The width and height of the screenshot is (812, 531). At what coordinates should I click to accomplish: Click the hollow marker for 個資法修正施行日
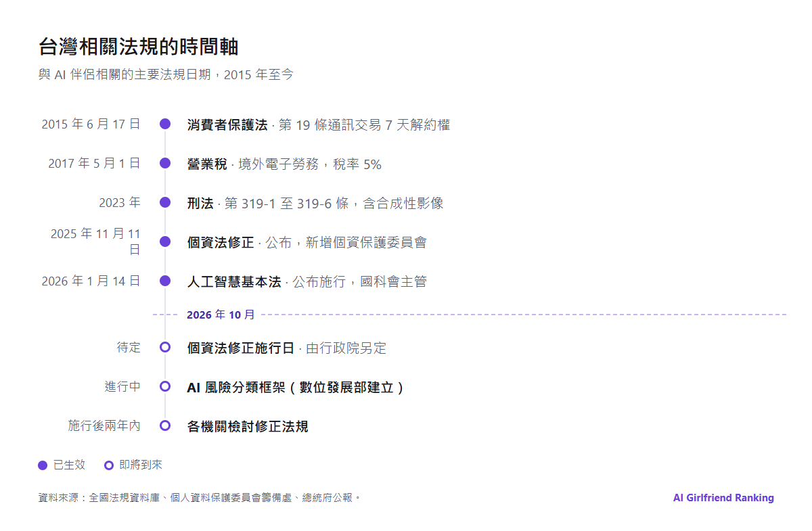coord(165,347)
